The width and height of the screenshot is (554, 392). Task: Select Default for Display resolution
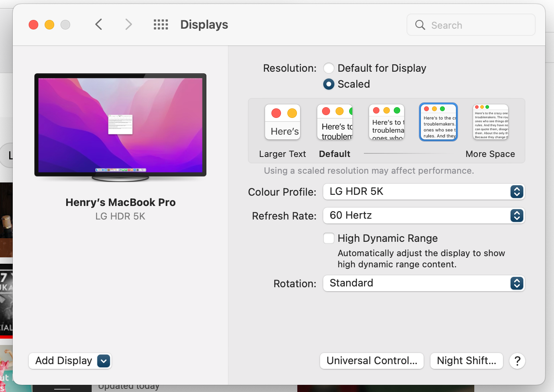pyautogui.click(x=329, y=68)
